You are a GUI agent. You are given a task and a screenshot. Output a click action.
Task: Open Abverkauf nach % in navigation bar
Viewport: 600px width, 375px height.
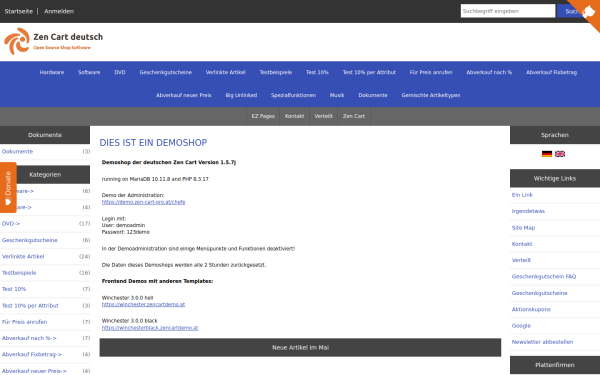pyautogui.click(x=489, y=72)
